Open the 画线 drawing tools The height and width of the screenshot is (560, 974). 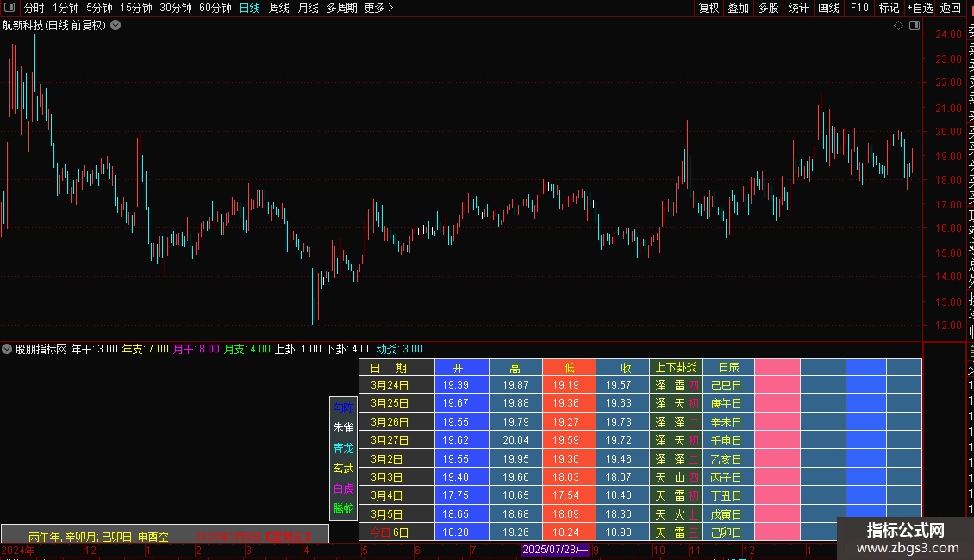[828, 8]
